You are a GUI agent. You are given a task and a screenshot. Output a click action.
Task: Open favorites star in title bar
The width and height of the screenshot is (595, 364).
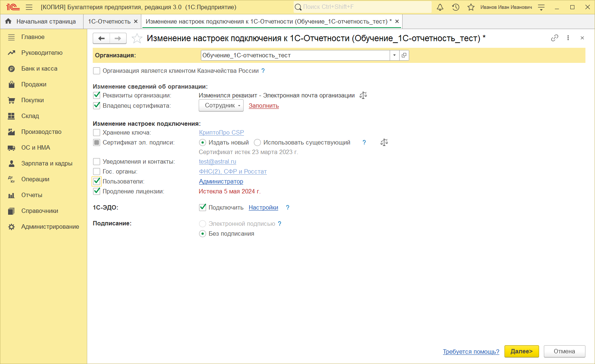click(471, 7)
